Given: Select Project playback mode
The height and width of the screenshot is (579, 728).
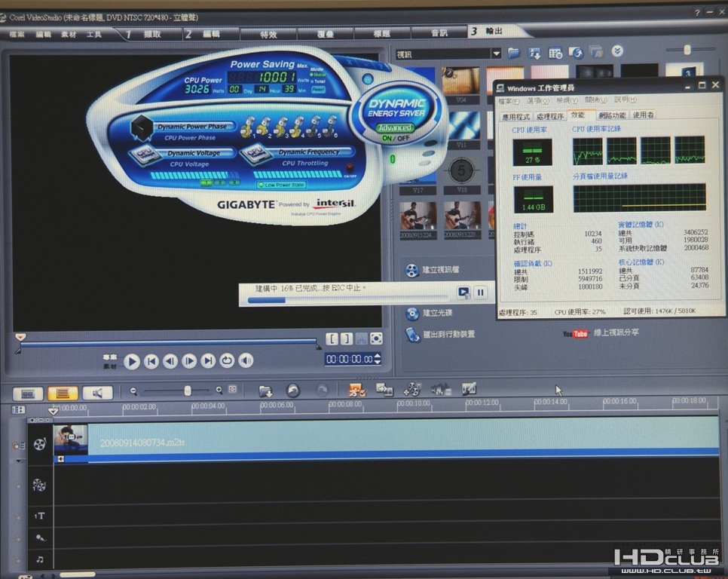Looking at the screenshot, I should point(110,357).
